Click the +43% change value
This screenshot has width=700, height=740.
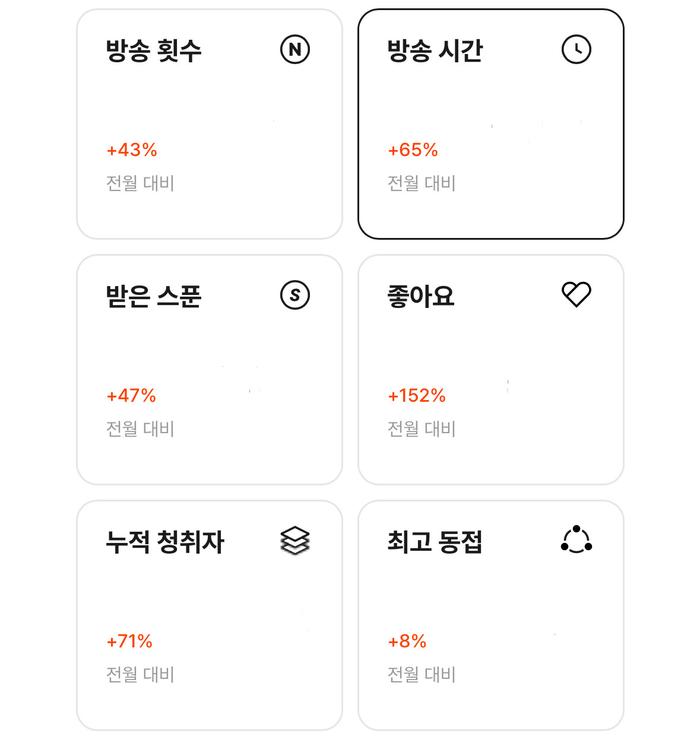(132, 150)
